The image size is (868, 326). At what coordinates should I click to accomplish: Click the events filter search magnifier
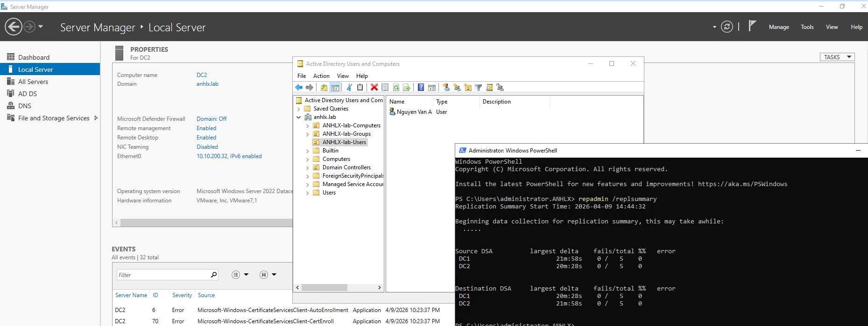click(x=214, y=275)
